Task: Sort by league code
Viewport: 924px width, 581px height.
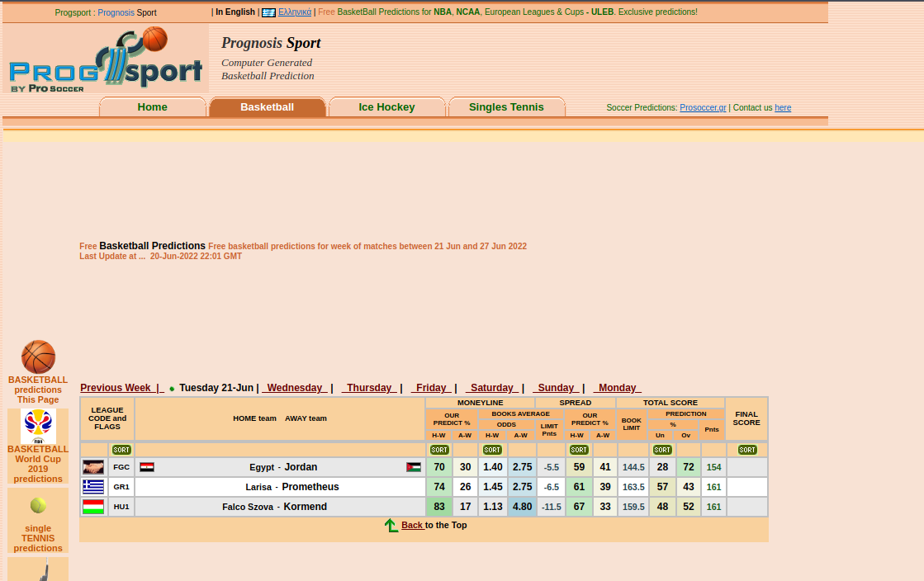Action: tap(121, 450)
